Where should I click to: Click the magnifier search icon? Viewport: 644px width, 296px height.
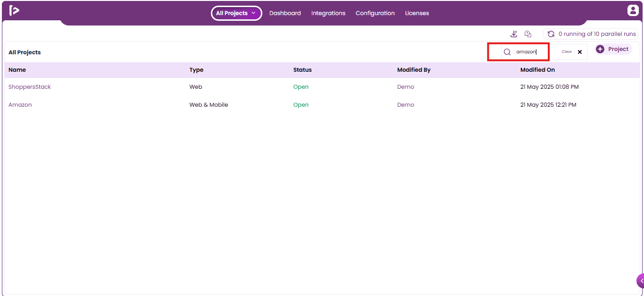pos(507,52)
